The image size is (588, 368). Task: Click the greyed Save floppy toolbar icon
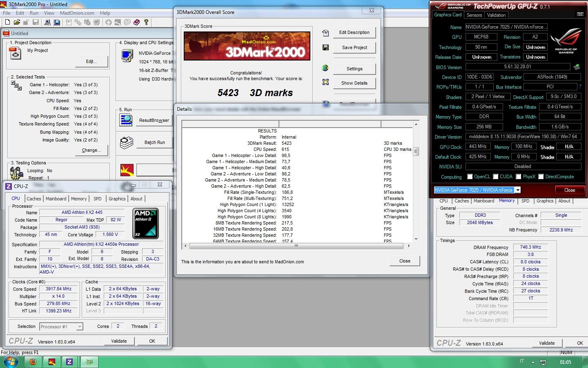coord(36,22)
